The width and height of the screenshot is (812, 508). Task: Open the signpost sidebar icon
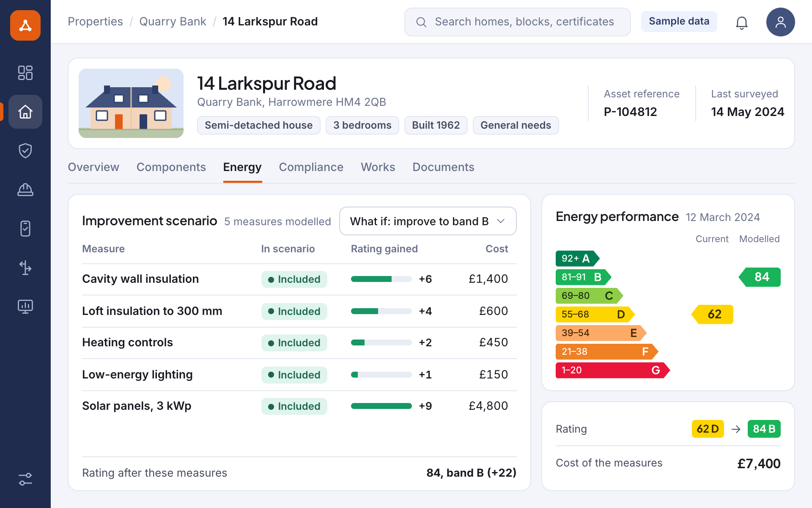coord(25,268)
